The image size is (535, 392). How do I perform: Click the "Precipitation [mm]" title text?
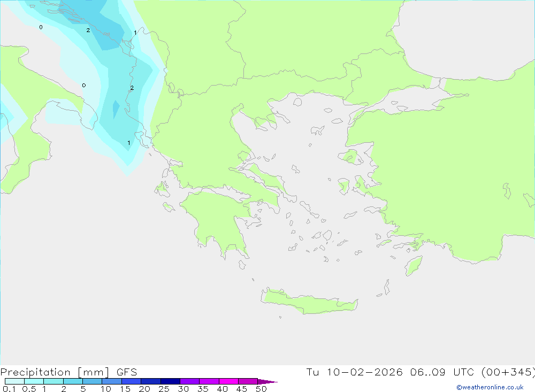(x=55, y=372)
